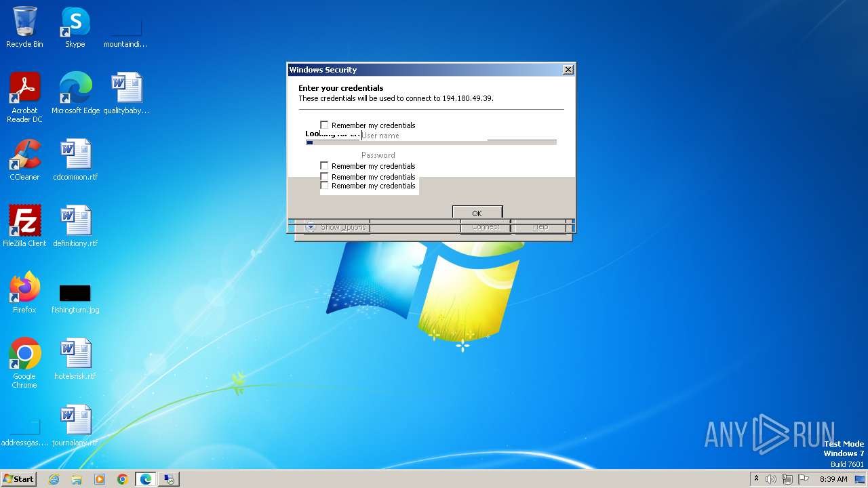Select the hotelsrisk.rtf document
Viewport: 868px width, 488px height.
75,359
